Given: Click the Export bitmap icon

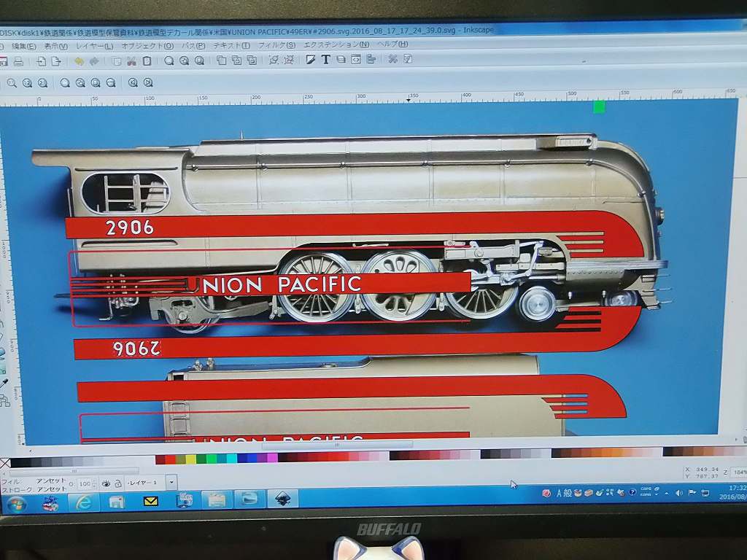Looking at the screenshot, I should (x=56, y=61).
